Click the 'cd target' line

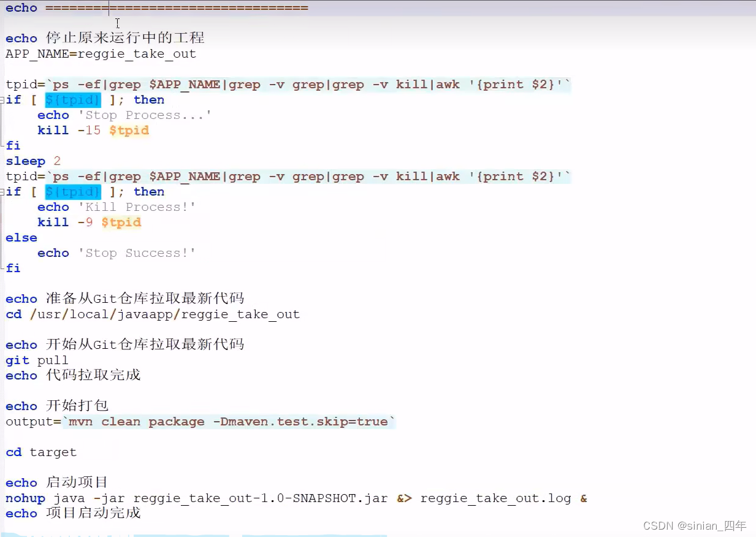[42, 452]
